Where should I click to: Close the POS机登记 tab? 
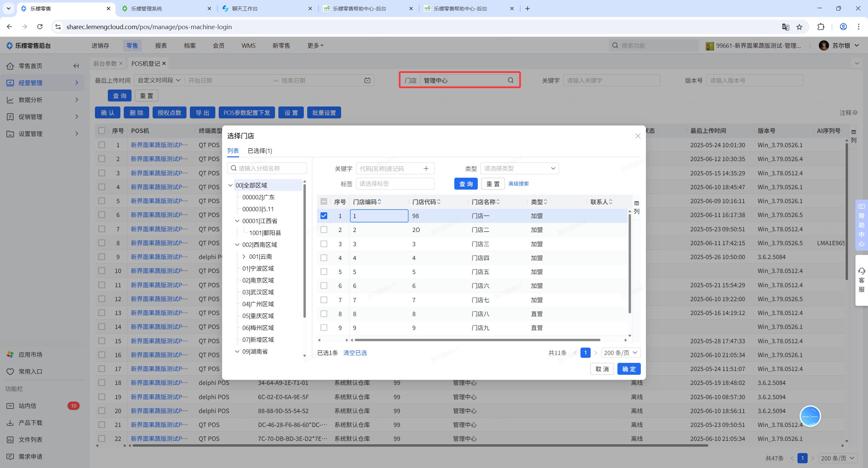[164, 63]
